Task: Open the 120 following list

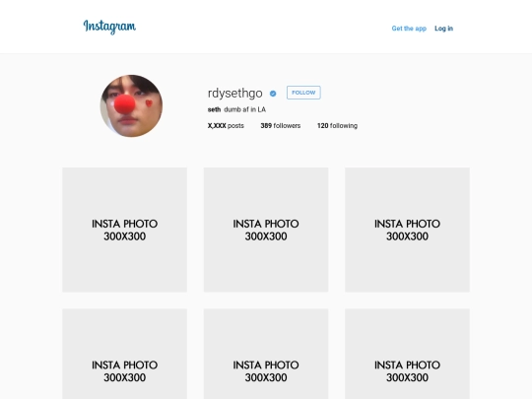Action: tap(337, 126)
